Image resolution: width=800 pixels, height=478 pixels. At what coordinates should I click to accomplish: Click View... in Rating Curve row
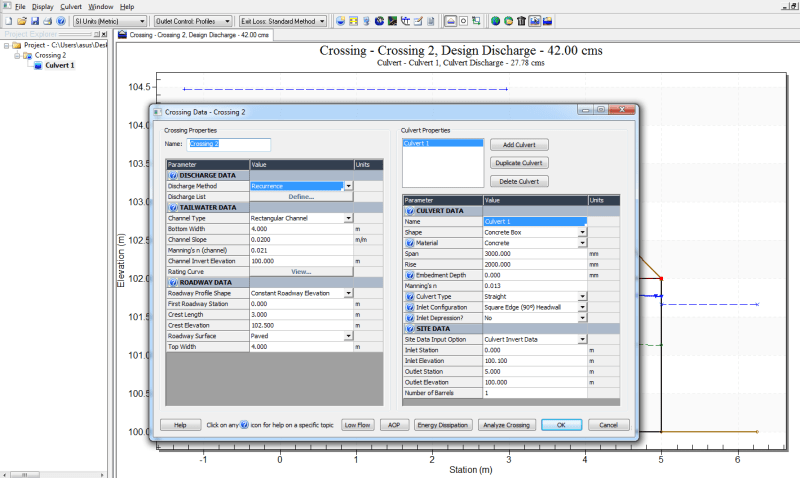301,272
